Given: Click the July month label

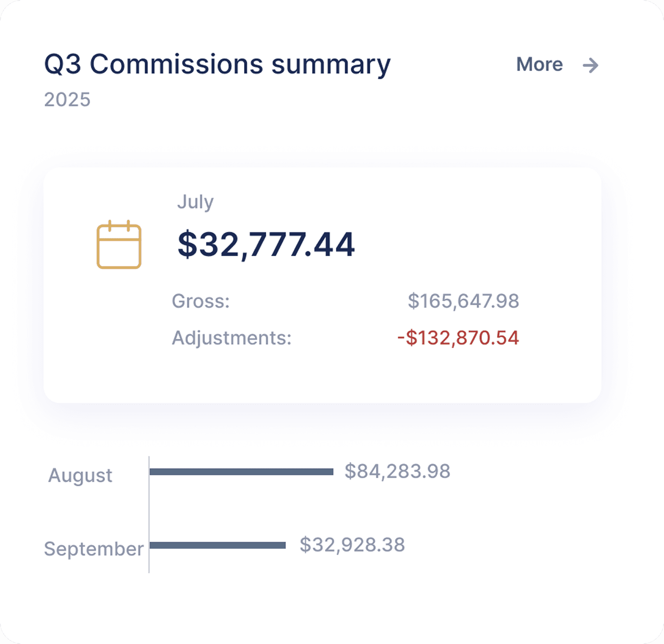Looking at the screenshot, I should tap(196, 201).
